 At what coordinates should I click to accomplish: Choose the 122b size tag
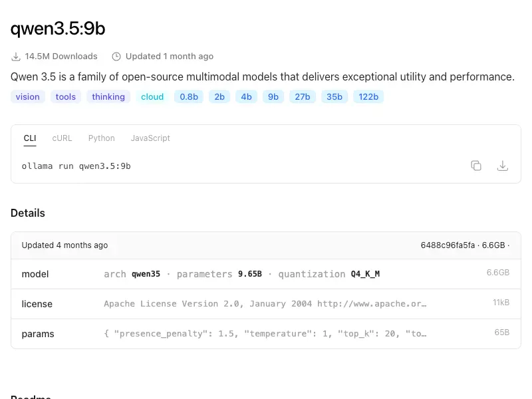368,96
